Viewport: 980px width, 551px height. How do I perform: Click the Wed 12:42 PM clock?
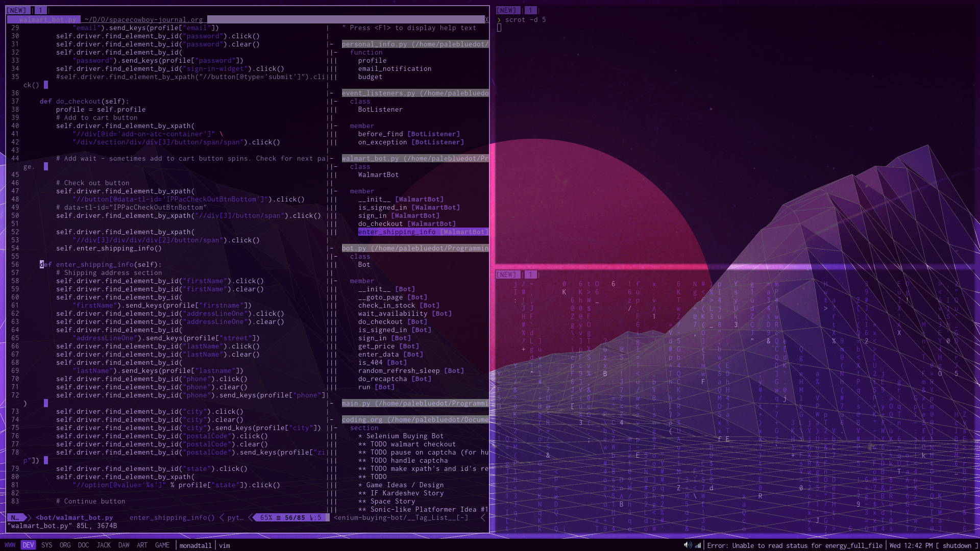(911, 545)
